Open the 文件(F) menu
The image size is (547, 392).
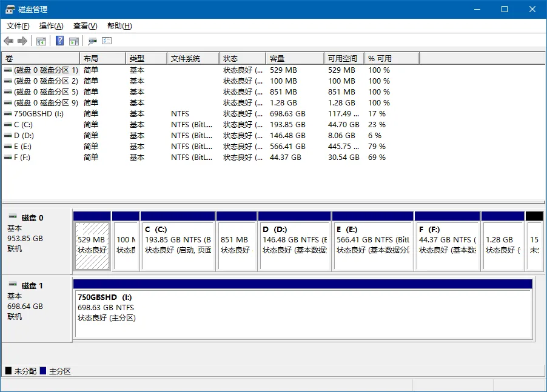point(18,26)
